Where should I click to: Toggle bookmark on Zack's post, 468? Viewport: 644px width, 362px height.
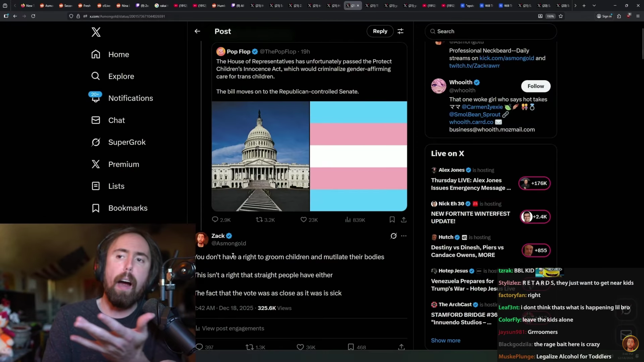click(x=351, y=347)
